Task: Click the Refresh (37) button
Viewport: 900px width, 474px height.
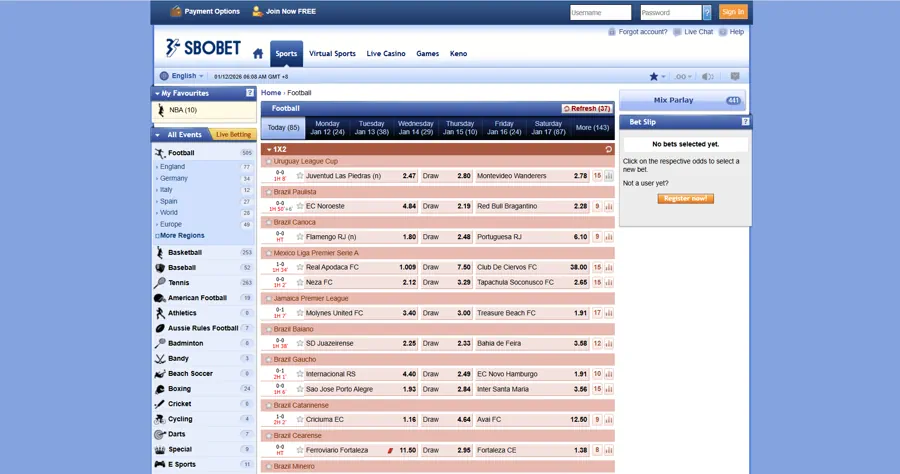Action: [587, 108]
